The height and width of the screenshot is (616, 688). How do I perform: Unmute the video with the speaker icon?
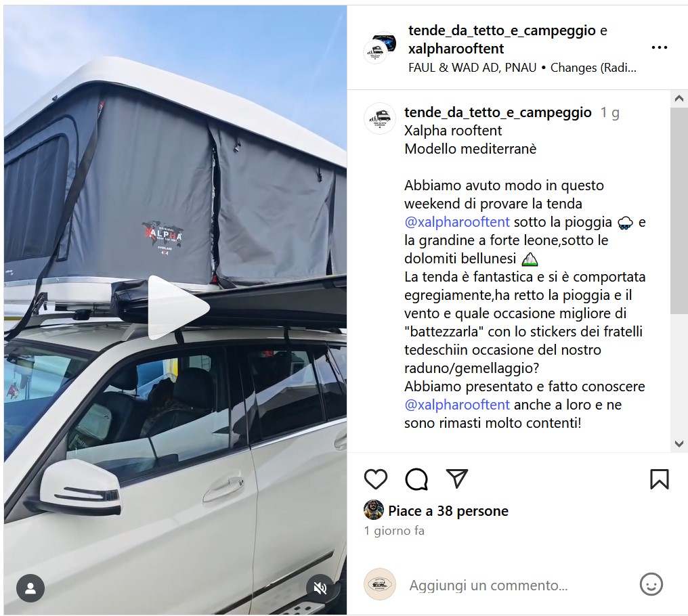[x=320, y=588]
